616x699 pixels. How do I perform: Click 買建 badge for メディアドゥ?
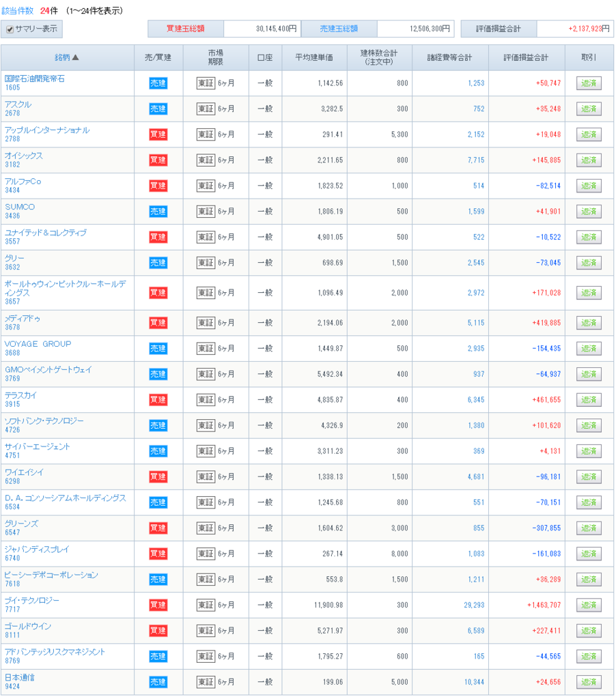point(158,323)
